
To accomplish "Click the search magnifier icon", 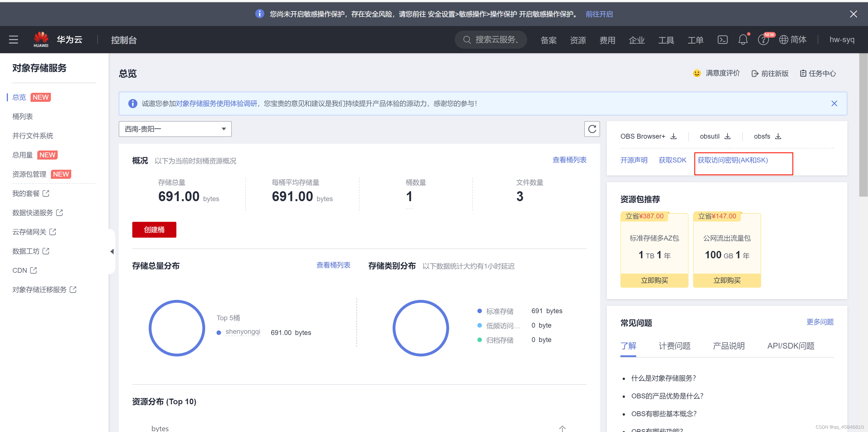I will (x=467, y=40).
